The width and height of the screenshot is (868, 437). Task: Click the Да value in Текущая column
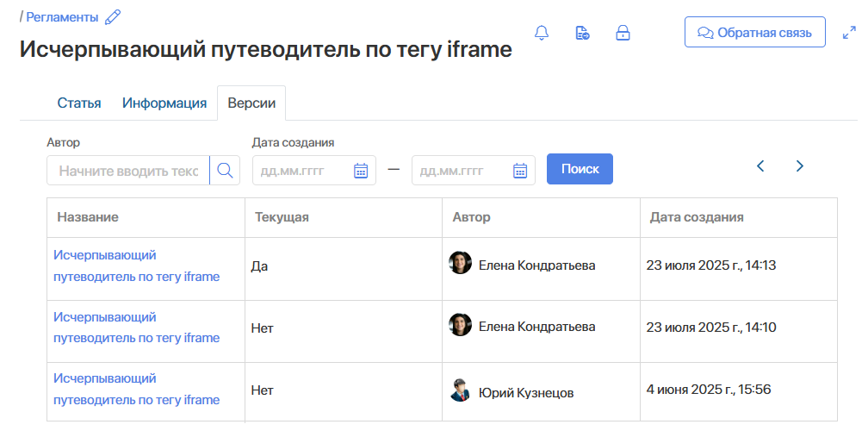click(x=259, y=266)
